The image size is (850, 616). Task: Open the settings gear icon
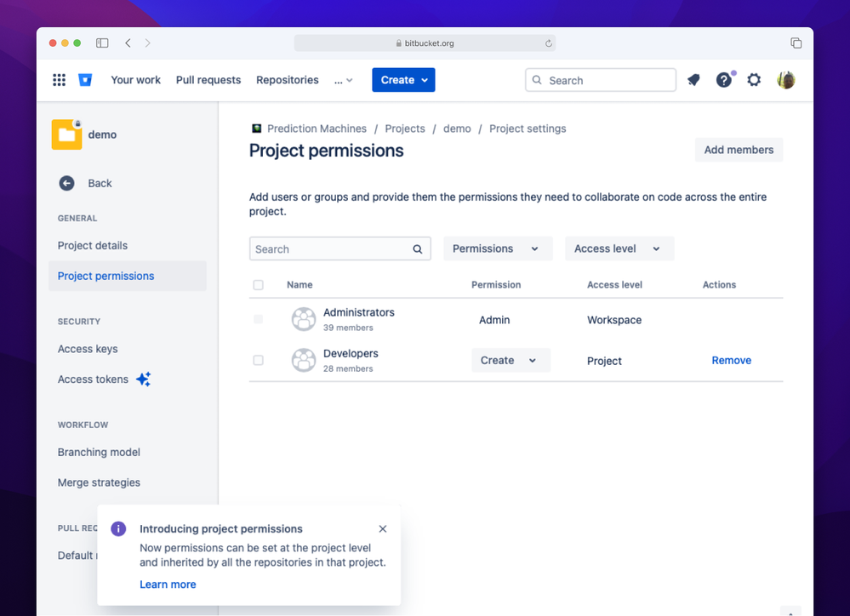754,79
